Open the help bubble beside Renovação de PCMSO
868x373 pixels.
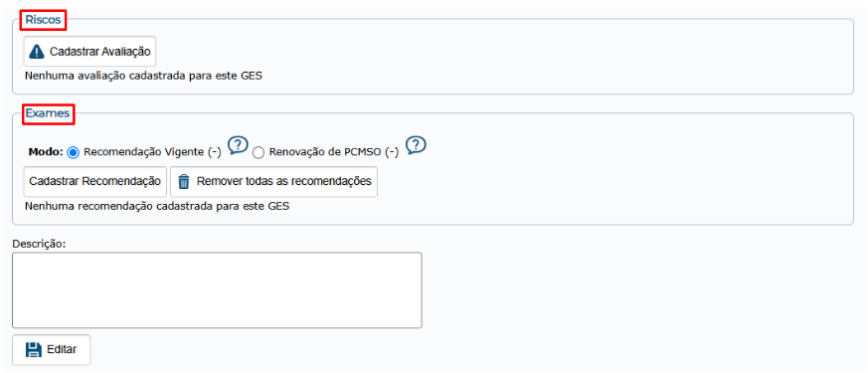click(416, 145)
